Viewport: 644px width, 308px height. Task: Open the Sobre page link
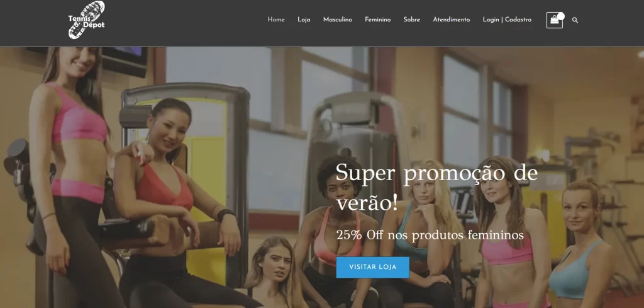click(x=411, y=20)
